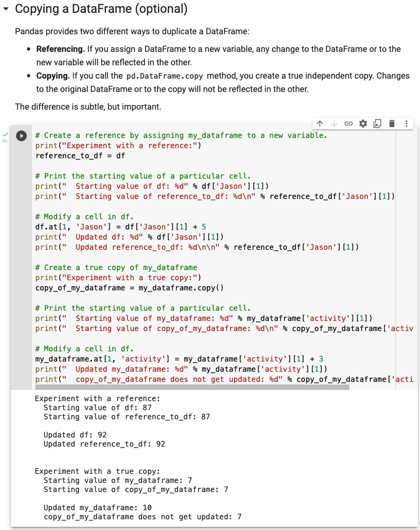Click horizontal scrollbar under the code editor
Image resolution: width=420 pixels, height=530 pixels.
click(192, 387)
